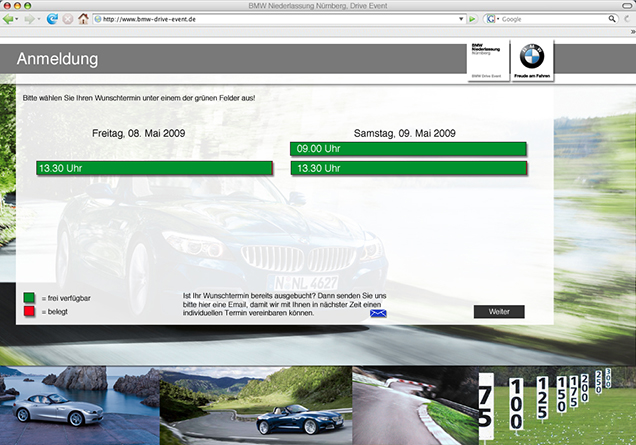Go to the browser home page icon
The height and width of the screenshot is (445, 636).
pos(83,19)
